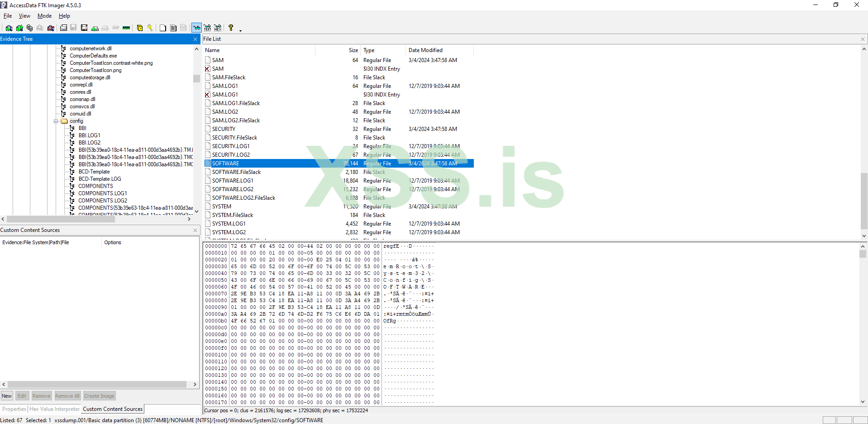Sort file list by Size column
Image resolution: width=868 pixels, height=424 pixels.
coord(338,50)
